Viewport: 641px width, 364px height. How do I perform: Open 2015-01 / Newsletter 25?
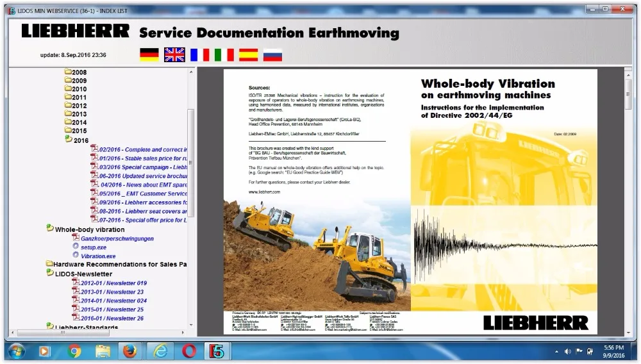pyautogui.click(x=112, y=310)
